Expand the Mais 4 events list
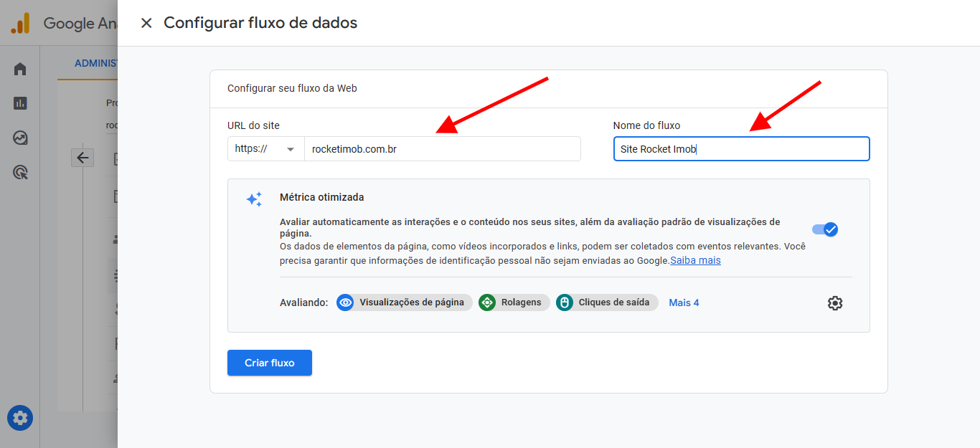Screen dimensions: 980x448 [x=684, y=302]
